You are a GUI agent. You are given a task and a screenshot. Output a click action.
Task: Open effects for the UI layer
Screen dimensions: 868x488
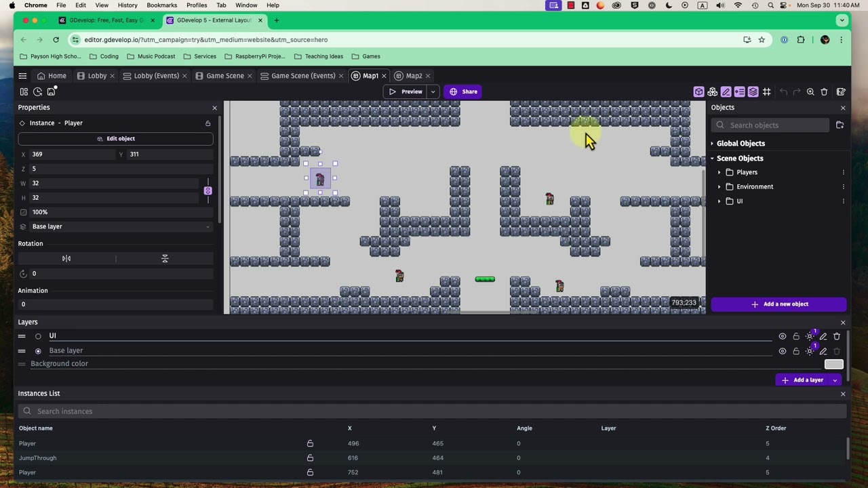[x=810, y=336]
